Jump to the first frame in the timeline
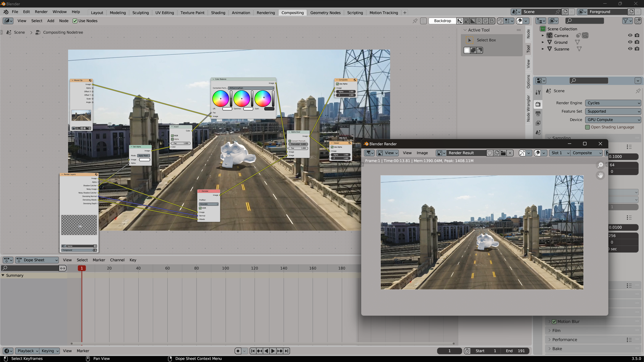 click(x=253, y=351)
